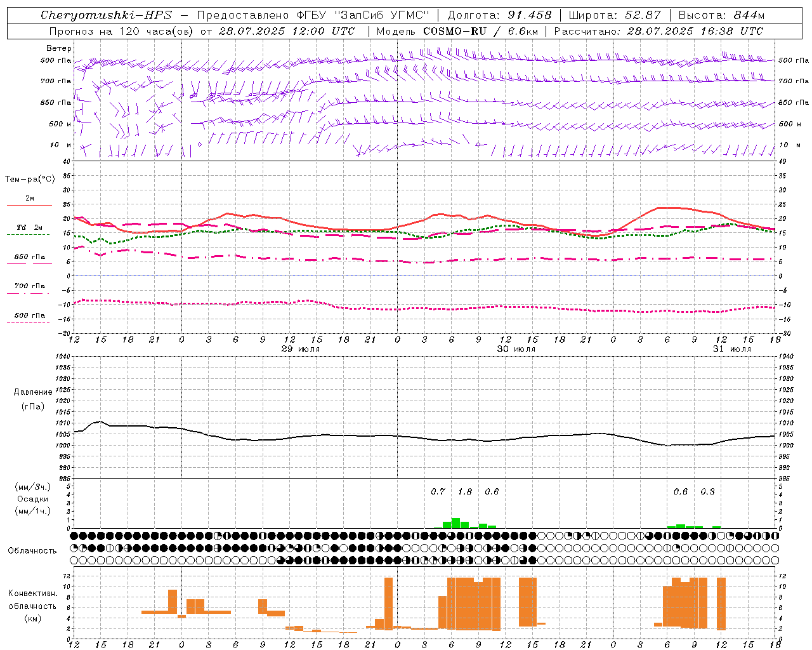Click the precipitation amount 0.7
The image size is (812, 650).
pyautogui.click(x=438, y=491)
